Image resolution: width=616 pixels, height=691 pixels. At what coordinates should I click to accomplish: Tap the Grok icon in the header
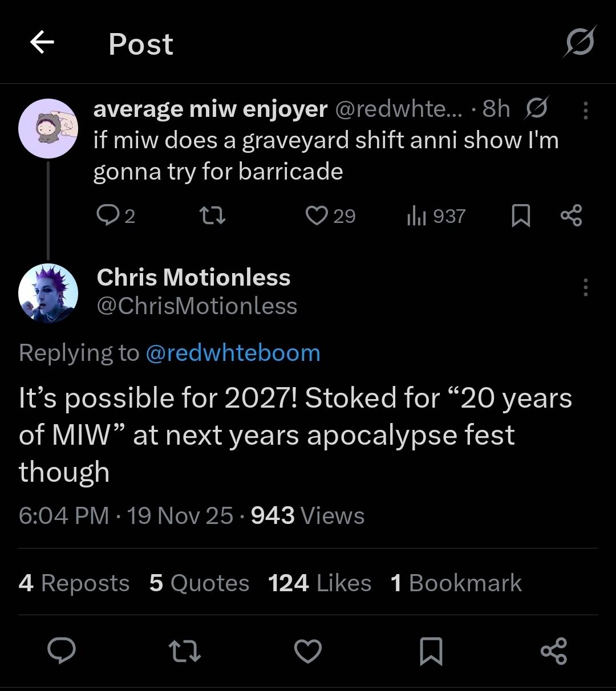point(580,42)
